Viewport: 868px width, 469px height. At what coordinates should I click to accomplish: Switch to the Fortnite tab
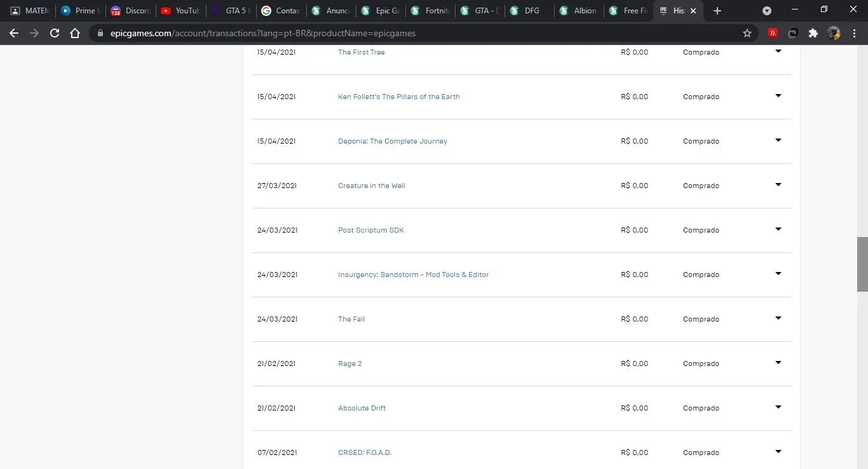coord(430,11)
